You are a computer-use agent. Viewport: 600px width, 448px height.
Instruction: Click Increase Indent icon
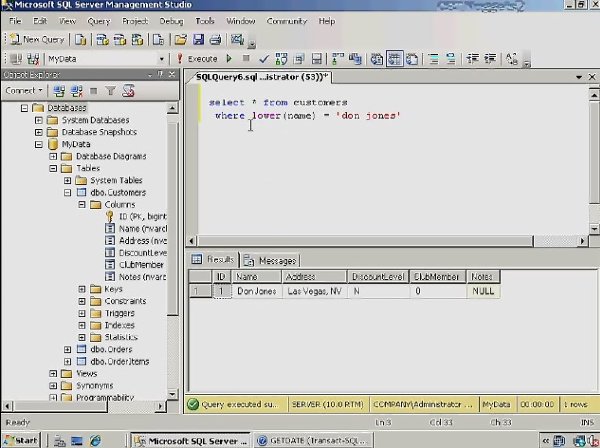tap(490, 59)
